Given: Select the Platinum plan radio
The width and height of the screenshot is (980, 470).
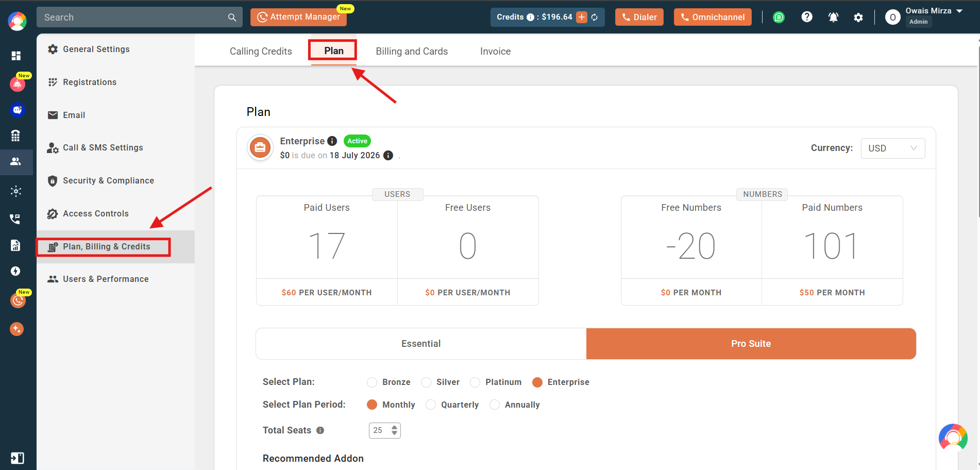Looking at the screenshot, I should pos(475,382).
